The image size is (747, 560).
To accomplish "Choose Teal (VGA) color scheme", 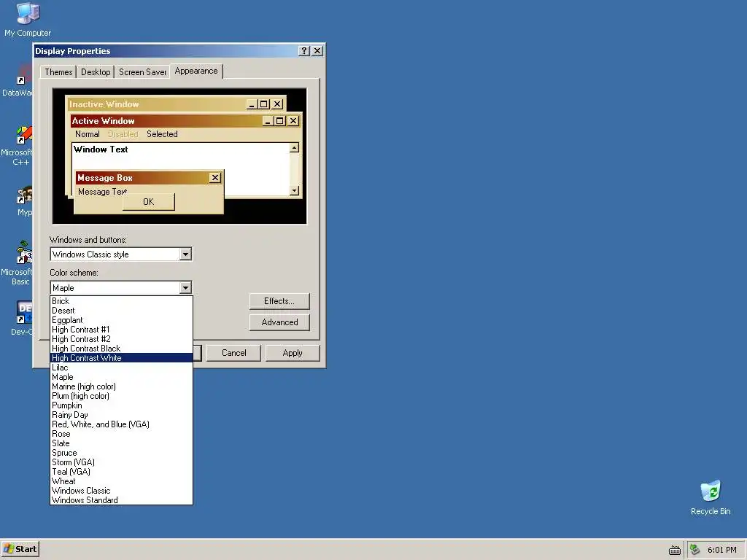I will [x=122, y=472].
